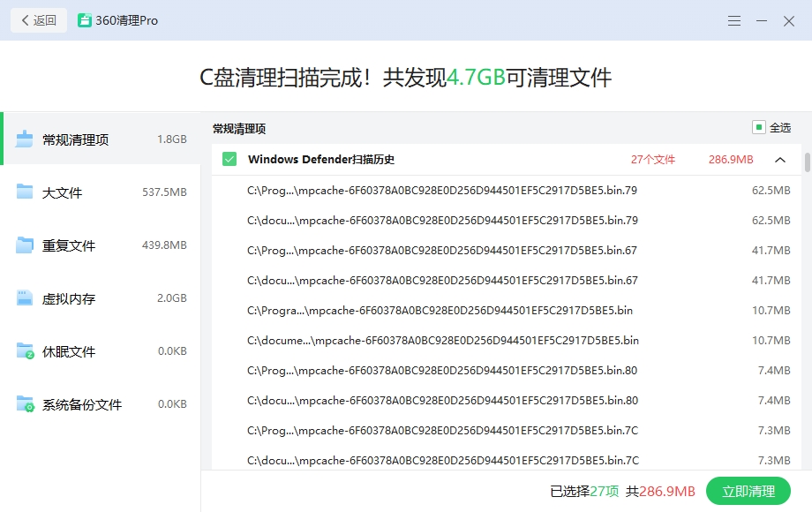Image resolution: width=812 pixels, height=512 pixels.
Task: Click the 大文件 folder icon
Action: (x=25, y=192)
